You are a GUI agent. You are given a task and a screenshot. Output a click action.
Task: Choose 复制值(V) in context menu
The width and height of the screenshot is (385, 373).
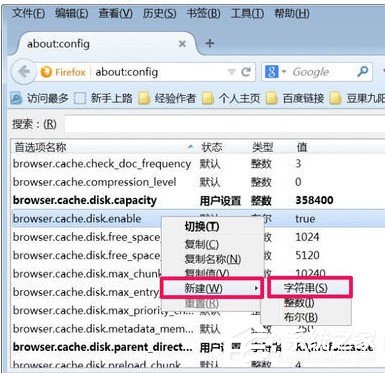click(x=213, y=273)
